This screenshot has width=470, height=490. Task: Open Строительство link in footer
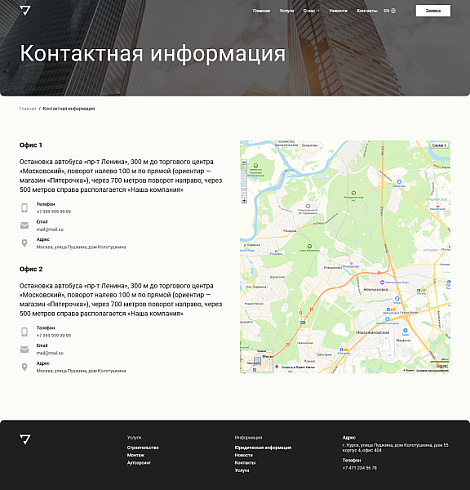(x=143, y=447)
